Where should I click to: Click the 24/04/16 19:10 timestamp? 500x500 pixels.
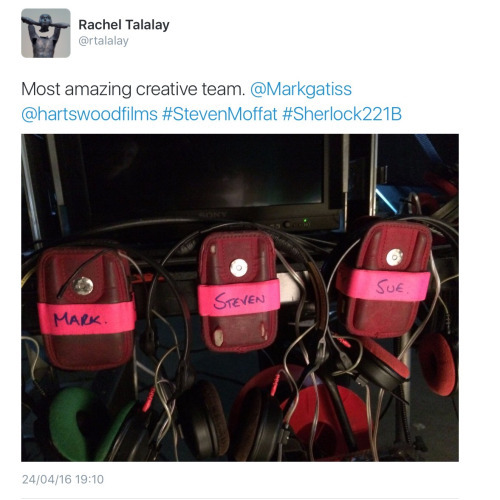[x=63, y=479]
